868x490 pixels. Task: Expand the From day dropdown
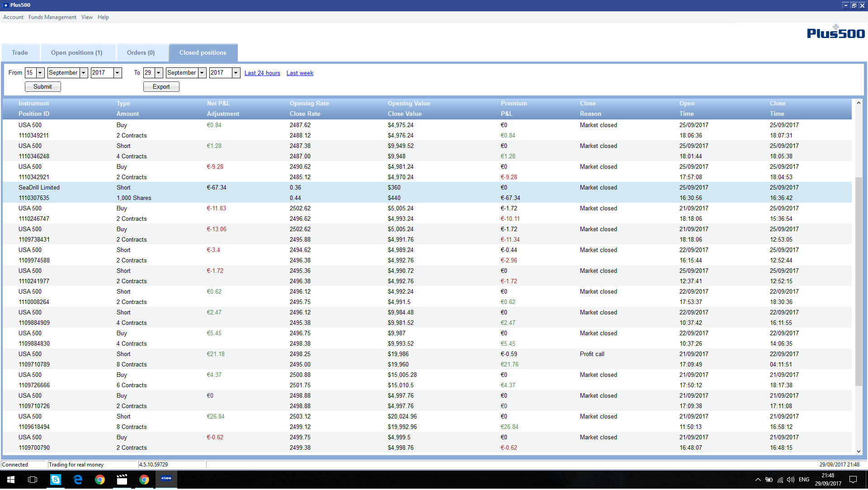[40, 73]
